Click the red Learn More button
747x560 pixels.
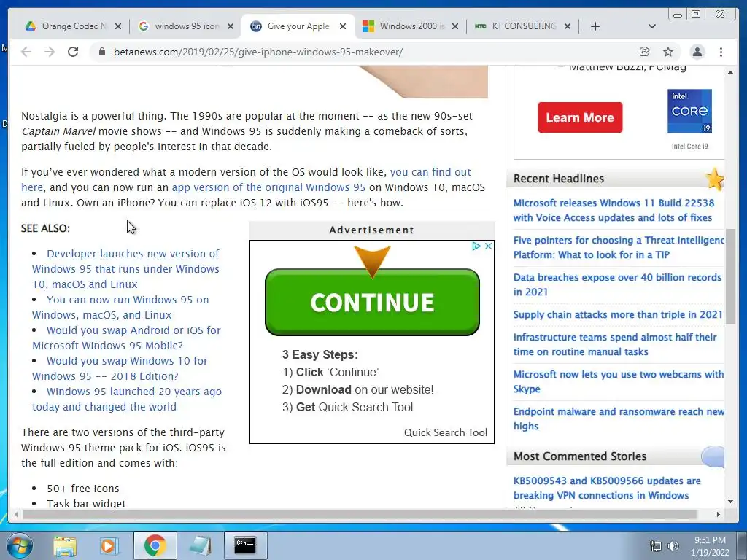[x=580, y=117]
